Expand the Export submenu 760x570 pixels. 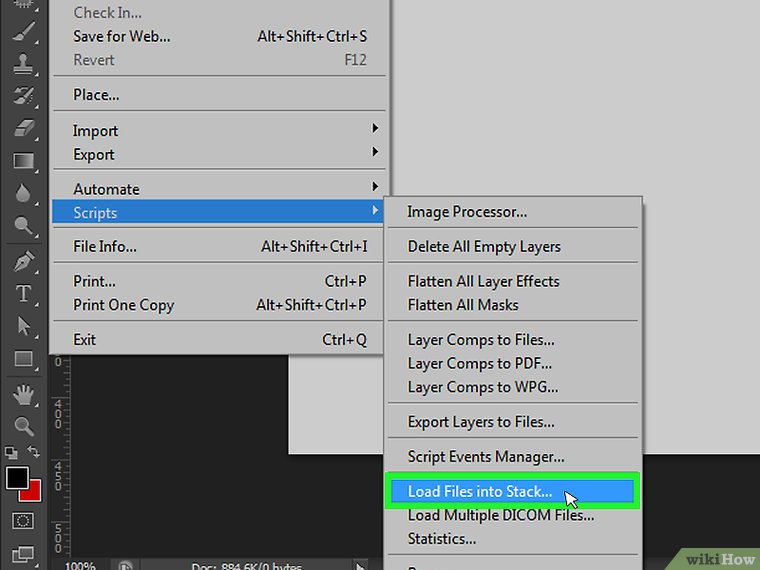(220, 155)
